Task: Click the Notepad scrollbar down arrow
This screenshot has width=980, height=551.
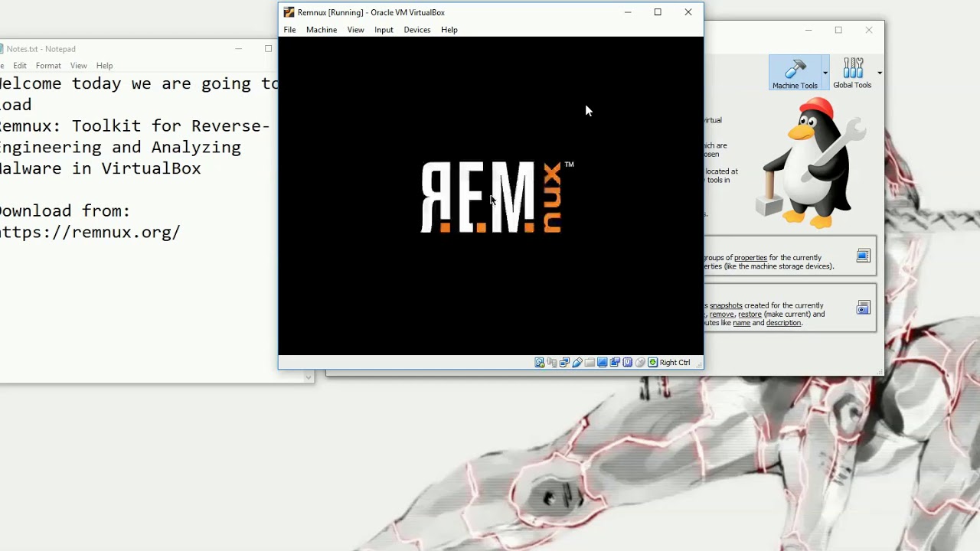Action: tap(309, 377)
